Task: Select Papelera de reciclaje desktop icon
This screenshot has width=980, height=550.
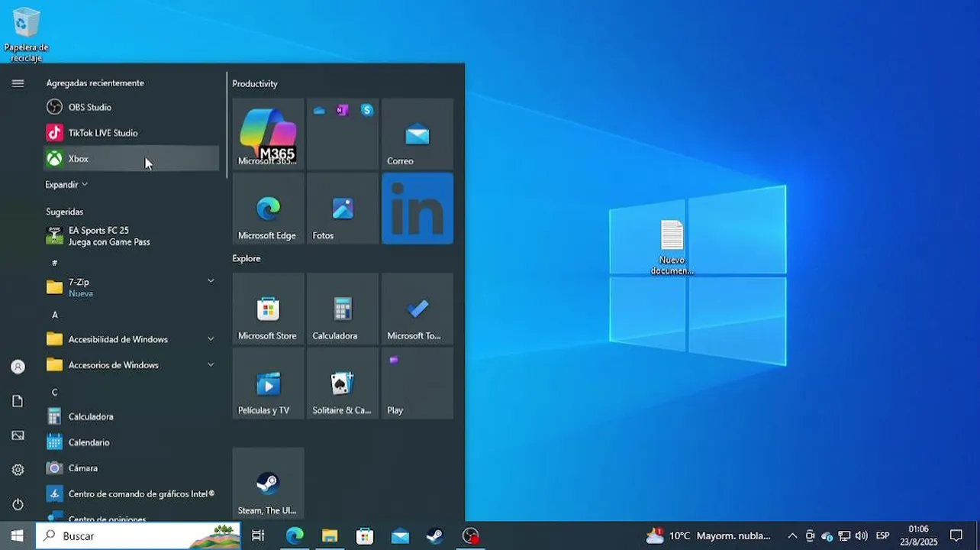Action: point(25,35)
